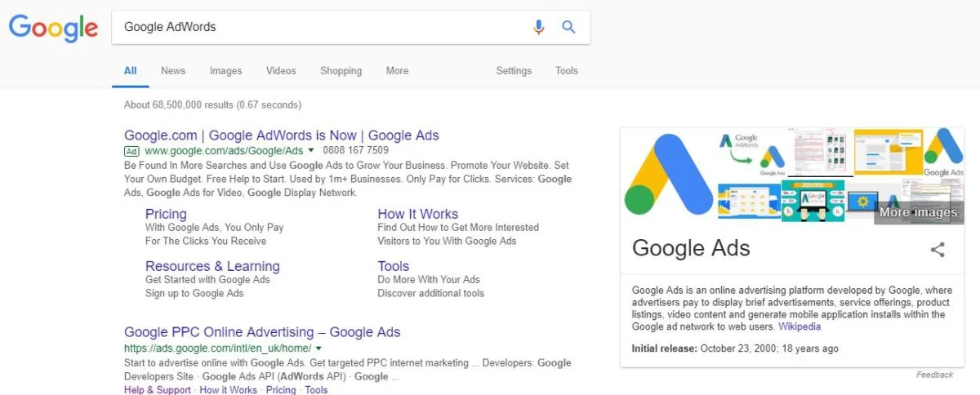Share the Google Ads knowledge panel

(x=938, y=250)
